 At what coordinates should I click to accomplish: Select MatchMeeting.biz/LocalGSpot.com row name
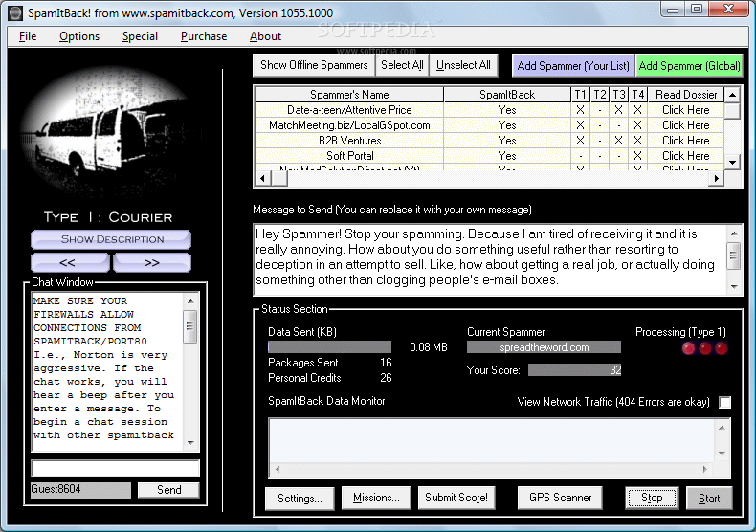[349, 125]
